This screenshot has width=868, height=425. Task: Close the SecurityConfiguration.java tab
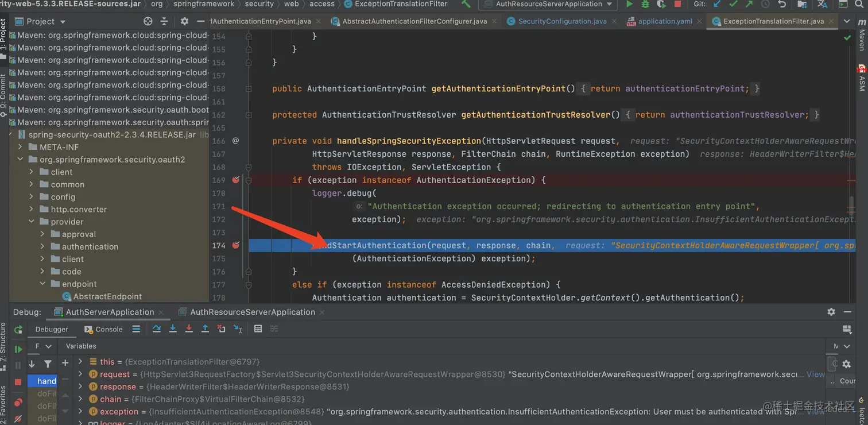pyautogui.click(x=614, y=21)
